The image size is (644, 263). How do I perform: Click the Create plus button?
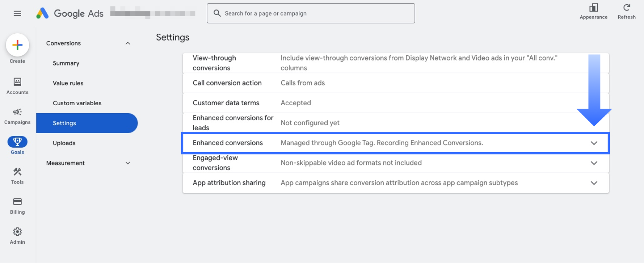[x=17, y=45]
